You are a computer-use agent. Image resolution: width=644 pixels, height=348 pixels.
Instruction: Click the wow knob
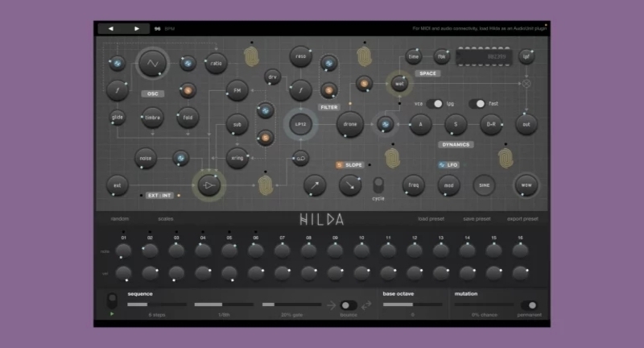526,185
